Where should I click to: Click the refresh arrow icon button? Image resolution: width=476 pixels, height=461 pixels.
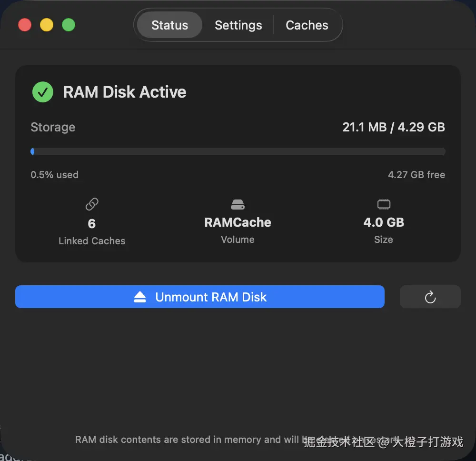[x=430, y=297]
